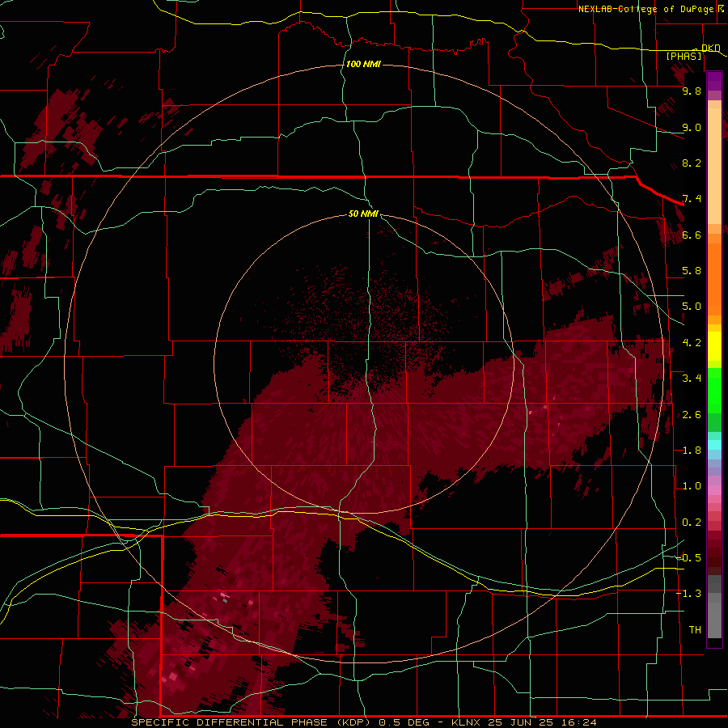The width and height of the screenshot is (728, 728).
Task: Click the 2.6 legend value
Action: click(692, 415)
